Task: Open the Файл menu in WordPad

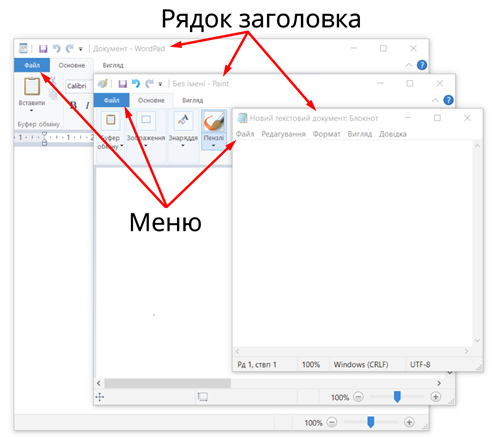Action: 32,65
